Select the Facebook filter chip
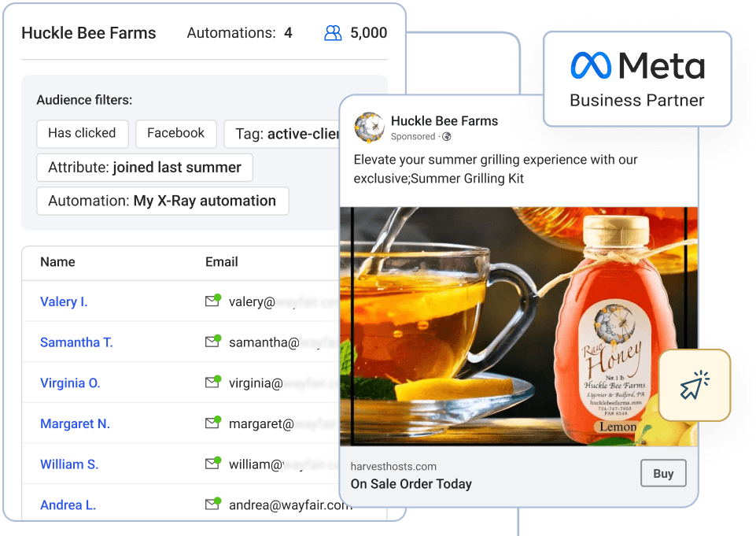Viewport: 756px width, 536px height. pyautogui.click(x=176, y=134)
